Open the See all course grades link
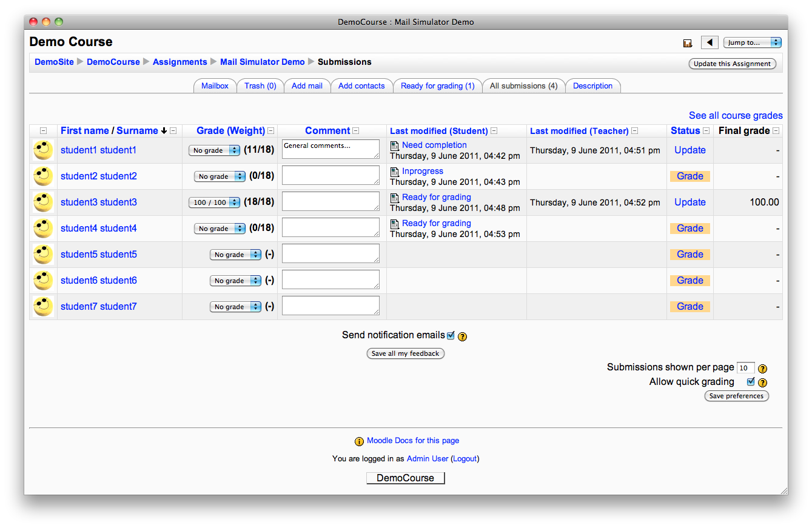Viewport: 812px width, 528px height. point(735,116)
